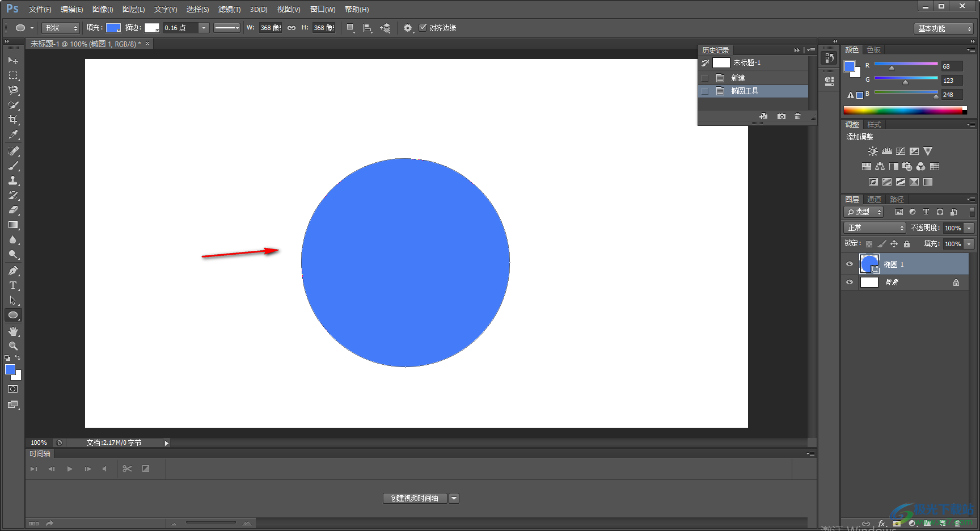980x531 pixels.
Task: Select the Blur tool
Action: click(x=13, y=239)
